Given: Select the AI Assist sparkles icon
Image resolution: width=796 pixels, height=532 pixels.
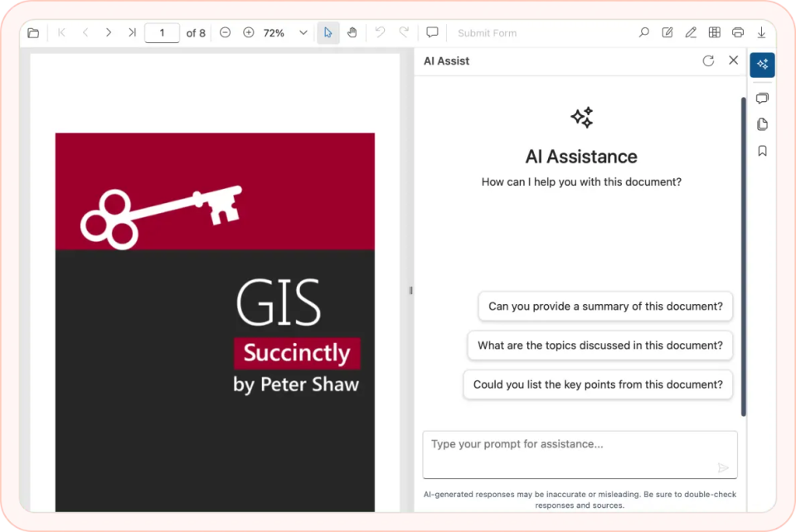Looking at the screenshot, I should click(x=762, y=65).
